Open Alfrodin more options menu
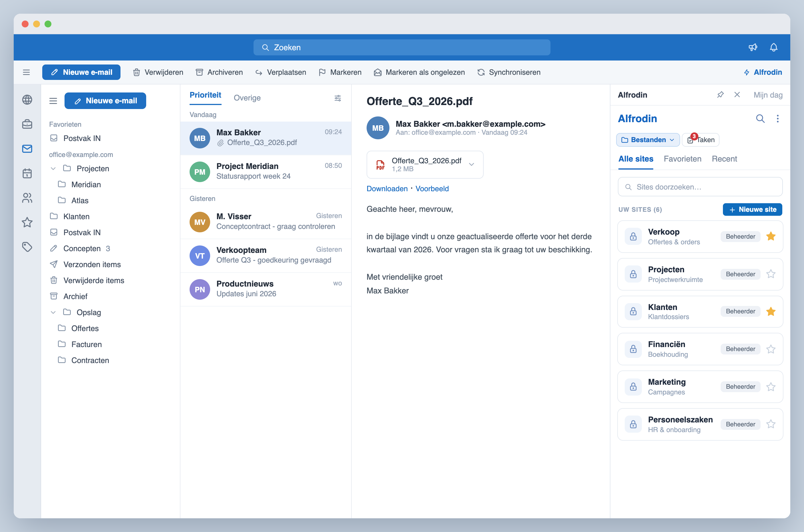The width and height of the screenshot is (804, 532). click(x=777, y=118)
